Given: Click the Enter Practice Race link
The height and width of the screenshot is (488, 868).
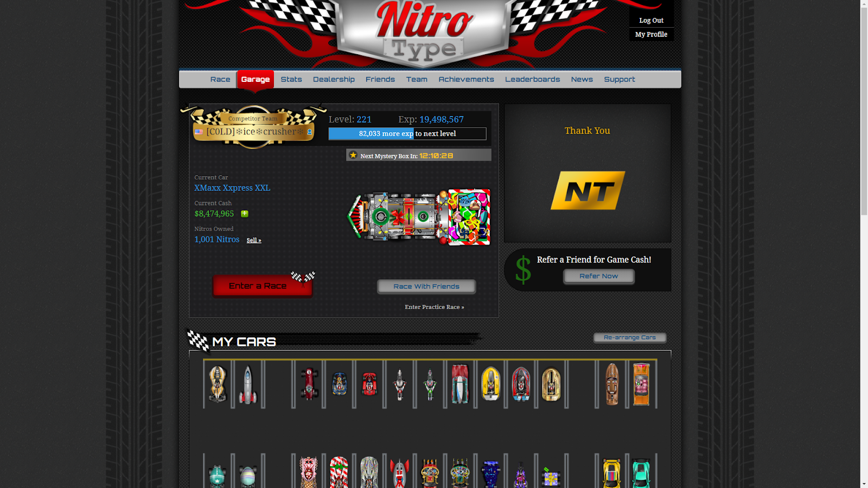Looking at the screenshot, I should [x=435, y=307].
